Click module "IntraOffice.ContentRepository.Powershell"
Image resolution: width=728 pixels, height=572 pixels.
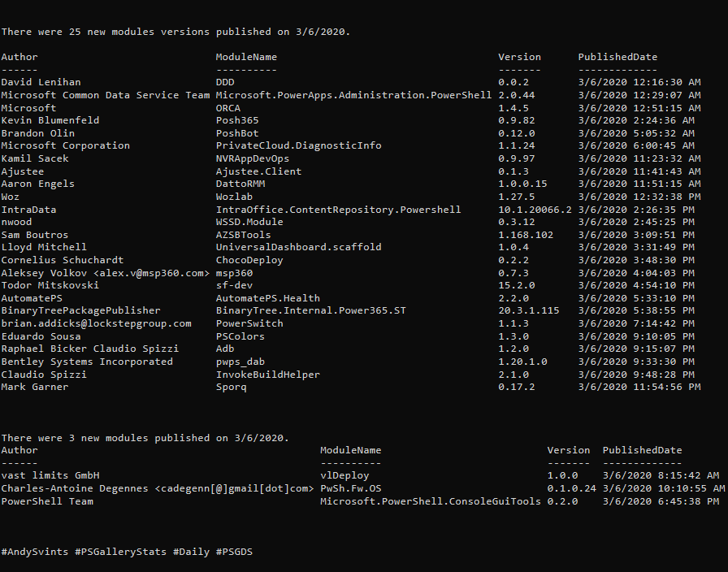tap(339, 210)
